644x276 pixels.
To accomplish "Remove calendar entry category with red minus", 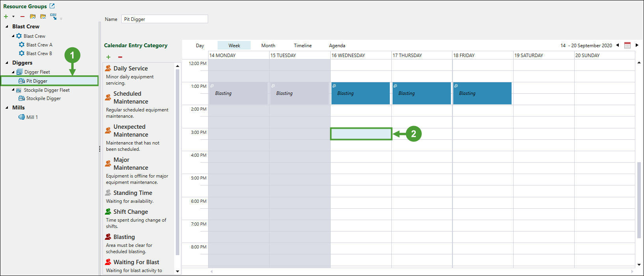I will coord(120,57).
